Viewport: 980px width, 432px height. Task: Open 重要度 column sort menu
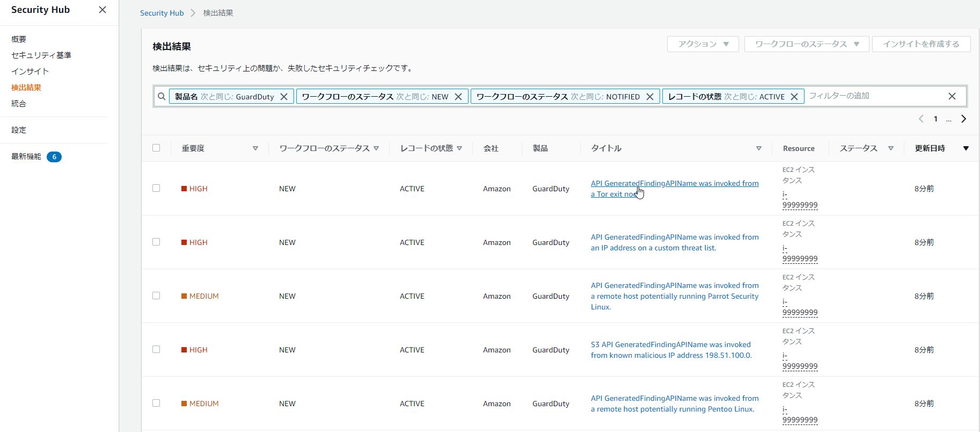(255, 148)
